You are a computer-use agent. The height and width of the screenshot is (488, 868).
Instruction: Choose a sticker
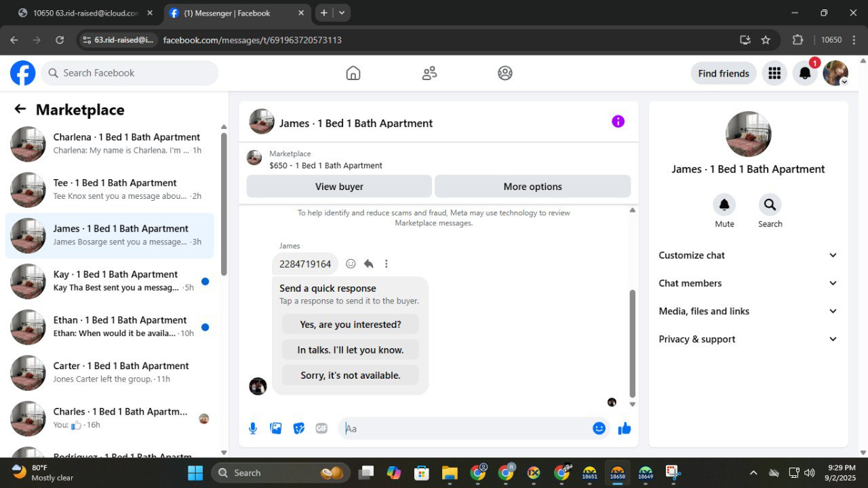pyautogui.click(x=299, y=428)
